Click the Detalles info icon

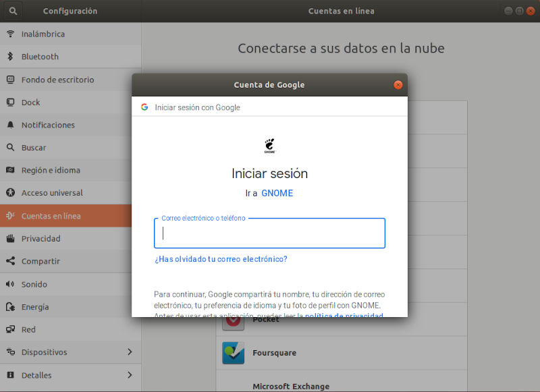click(10, 374)
